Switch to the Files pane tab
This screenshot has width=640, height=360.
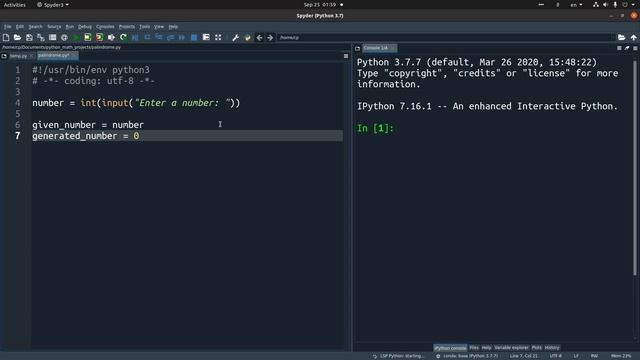(473, 348)
